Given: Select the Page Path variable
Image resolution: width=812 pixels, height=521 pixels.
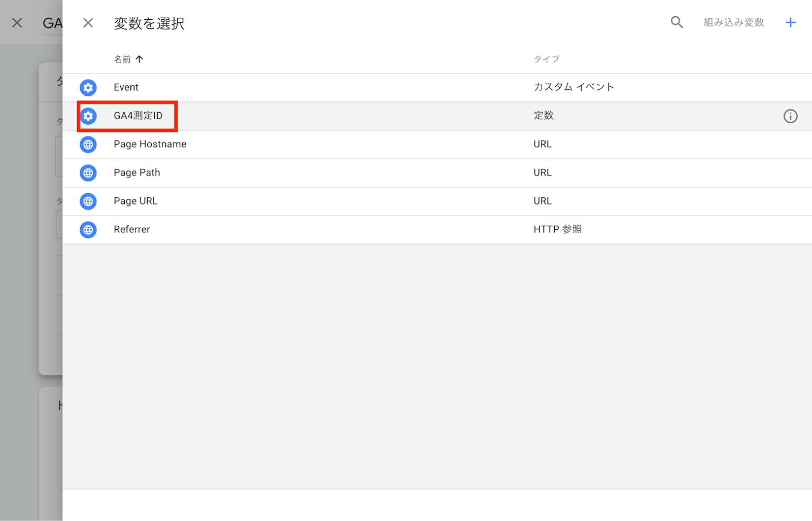Looking at the screenshot, I should click(x=137, y=172).
